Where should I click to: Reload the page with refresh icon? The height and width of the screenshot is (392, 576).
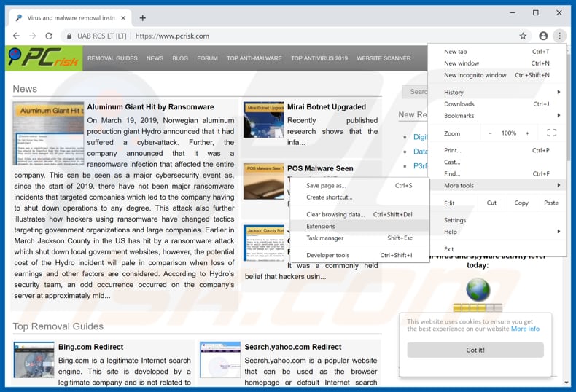pos(49,36)
